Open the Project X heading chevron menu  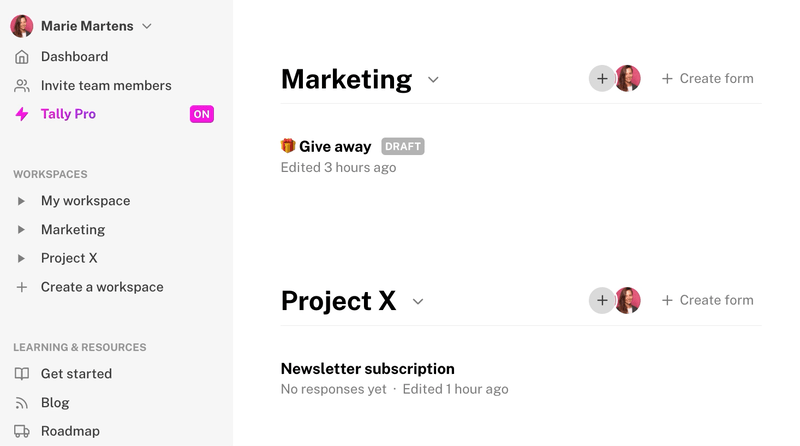tap(418, 301)
